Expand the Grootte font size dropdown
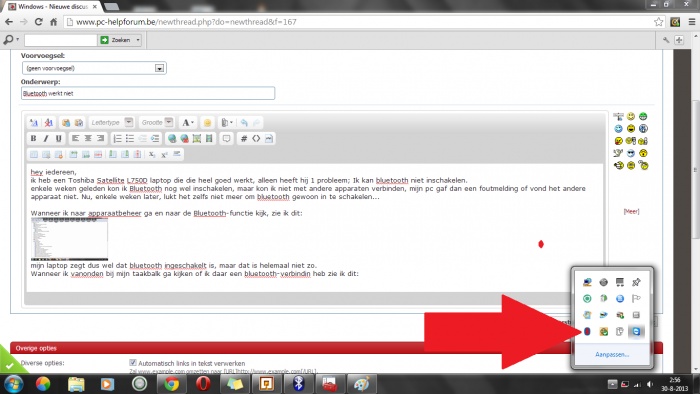 point(169,122)
